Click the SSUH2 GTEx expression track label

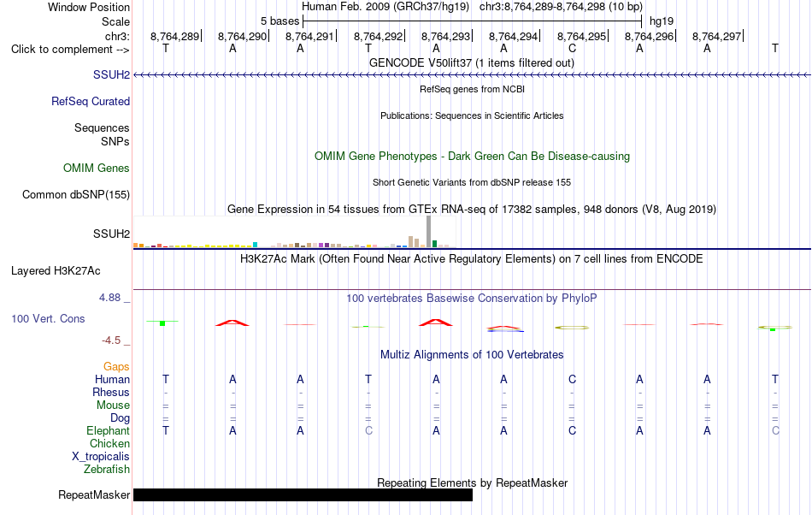[x=111, y=234]
